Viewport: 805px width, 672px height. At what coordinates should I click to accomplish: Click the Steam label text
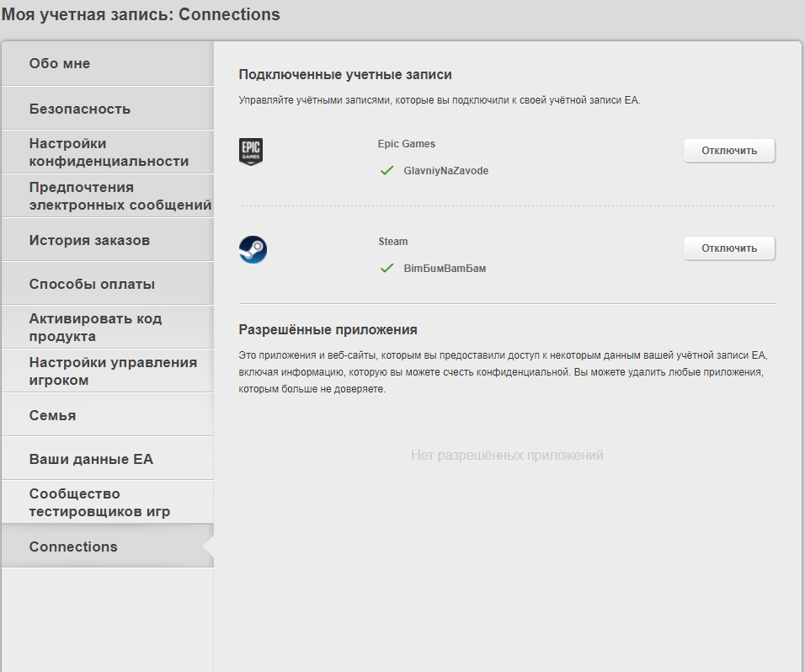click(392, 242)
